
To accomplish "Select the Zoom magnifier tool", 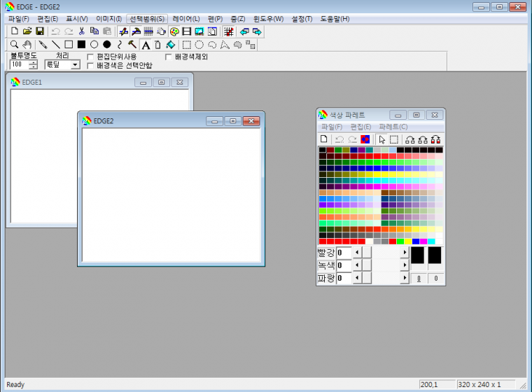I will tap(14, 45).
